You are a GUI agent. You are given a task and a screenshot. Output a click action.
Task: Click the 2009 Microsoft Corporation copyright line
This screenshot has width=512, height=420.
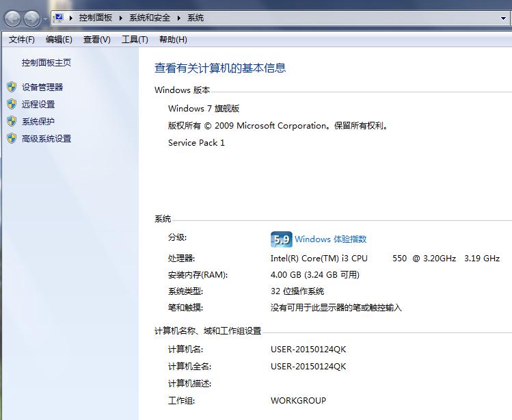[x=278, y=125]
